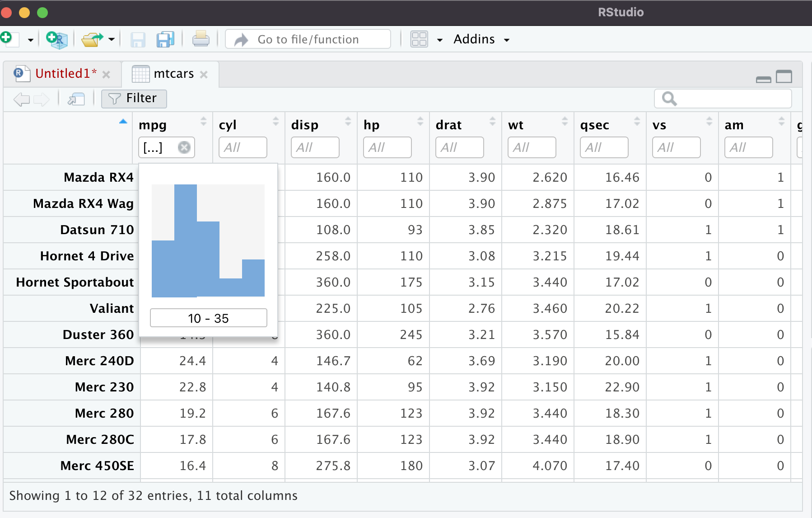Click the Valiant row name
Image resolution: width=812 pixels, height=518 pixels.
[x=112, y=308]
